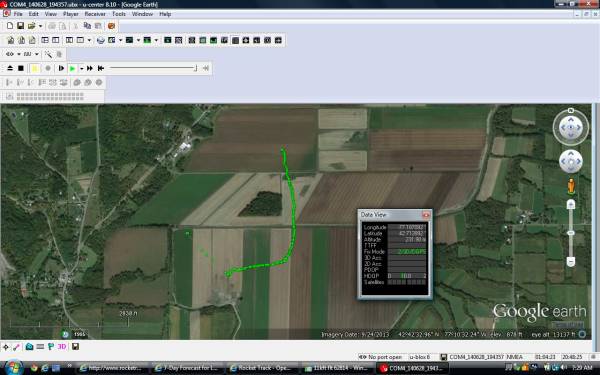Click the New file icon
Viewport: 600px width, 375px height.
click(10, 26)
